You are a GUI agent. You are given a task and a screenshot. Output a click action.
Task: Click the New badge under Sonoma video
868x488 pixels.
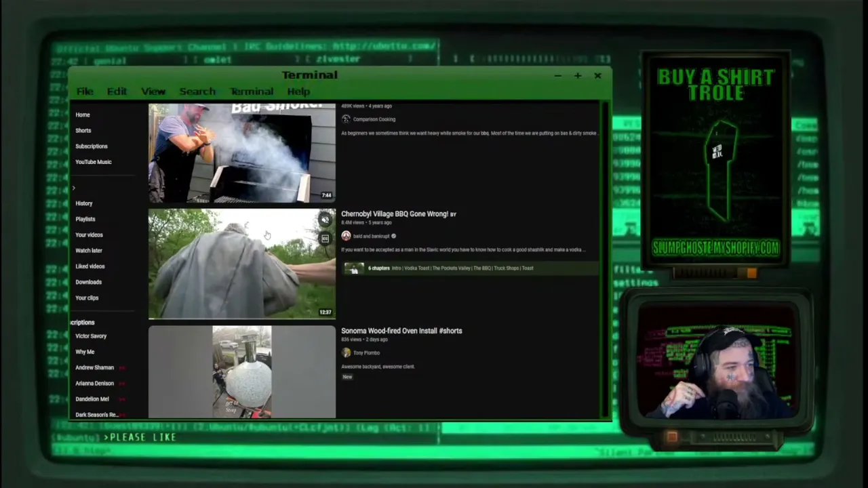click(347, 377)
